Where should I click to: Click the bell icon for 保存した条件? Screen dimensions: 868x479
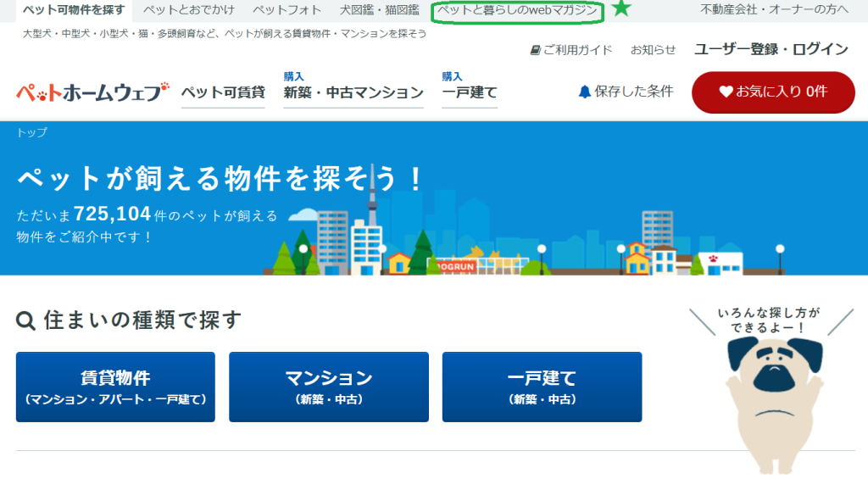584,92
